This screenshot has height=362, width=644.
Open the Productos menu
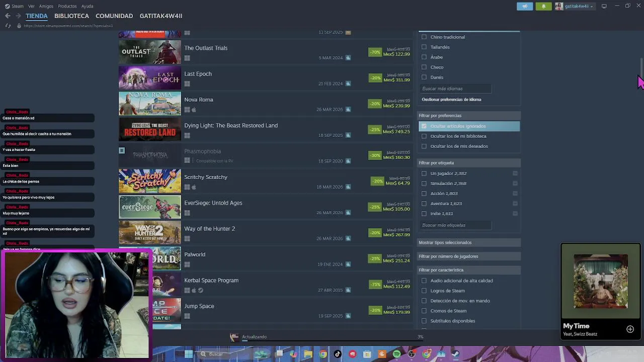point(67,6)
